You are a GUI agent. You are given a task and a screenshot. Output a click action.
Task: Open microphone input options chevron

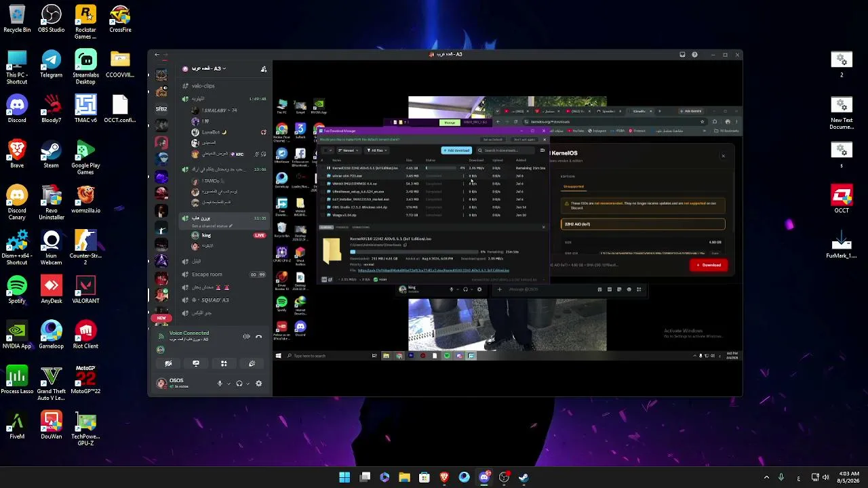point(228,384)
